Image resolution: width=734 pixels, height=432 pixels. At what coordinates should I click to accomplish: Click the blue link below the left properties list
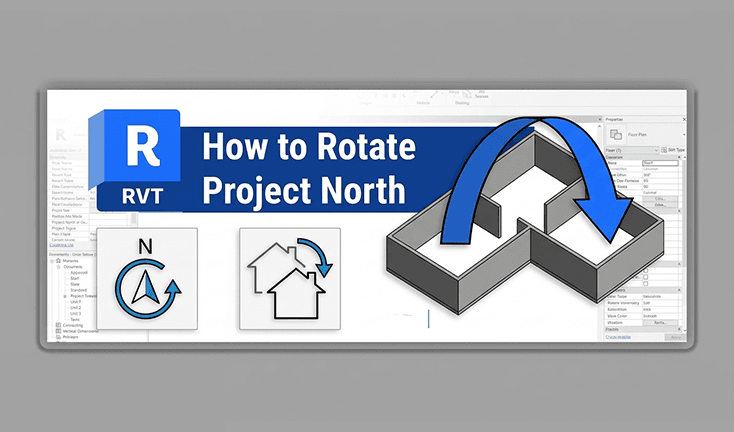[x=61, y=245]
